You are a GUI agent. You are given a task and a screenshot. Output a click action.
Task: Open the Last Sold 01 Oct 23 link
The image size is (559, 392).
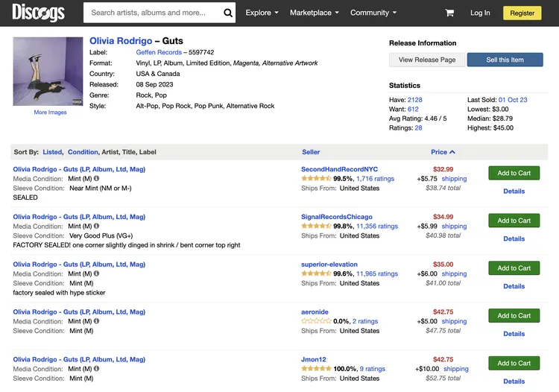[x=513, y=100]
